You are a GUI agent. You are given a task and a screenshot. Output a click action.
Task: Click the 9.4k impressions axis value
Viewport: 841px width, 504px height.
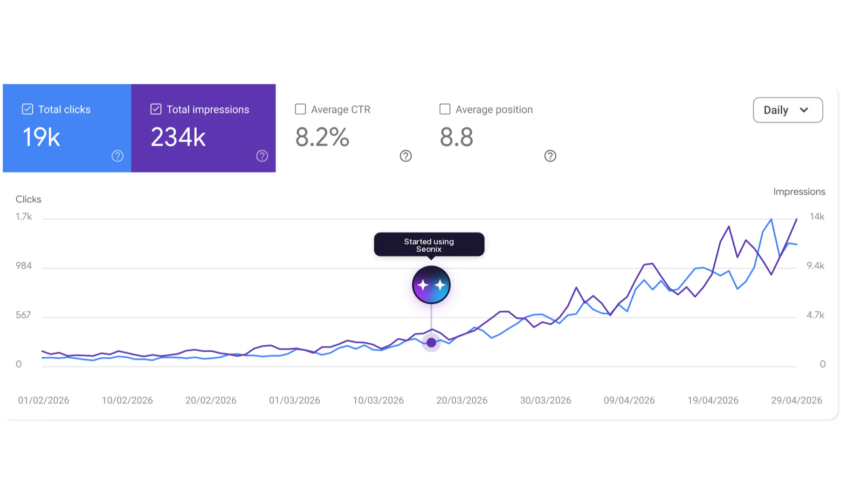pyautogui.click(x=815, y=266)
